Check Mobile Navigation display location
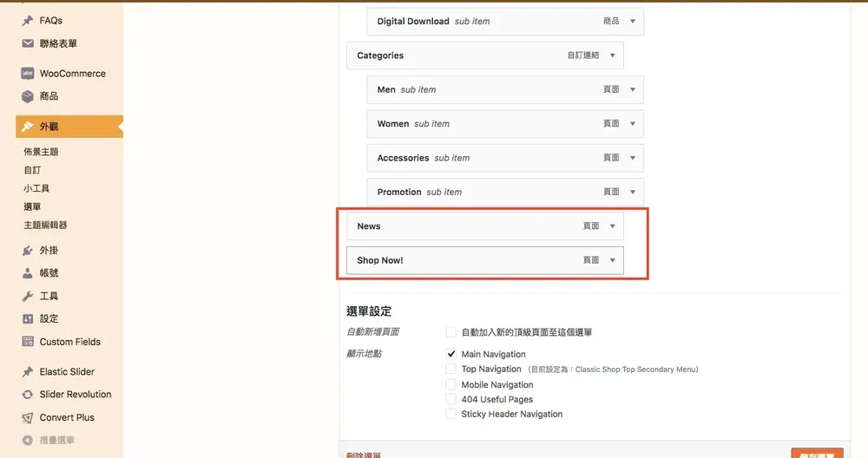Viewport: 868px width, 458px height. tap(451, 384)
